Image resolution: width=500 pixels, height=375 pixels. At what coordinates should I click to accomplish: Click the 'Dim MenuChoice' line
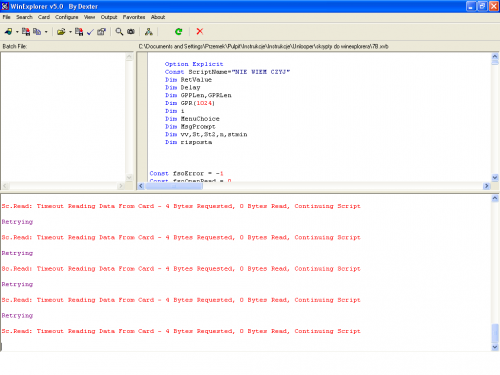[192, 119]
